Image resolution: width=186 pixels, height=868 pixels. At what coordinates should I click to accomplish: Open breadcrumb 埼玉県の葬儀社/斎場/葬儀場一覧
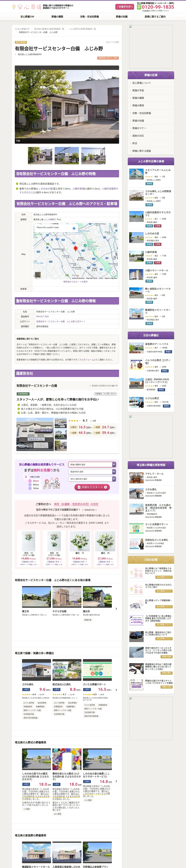pos(49,29)
